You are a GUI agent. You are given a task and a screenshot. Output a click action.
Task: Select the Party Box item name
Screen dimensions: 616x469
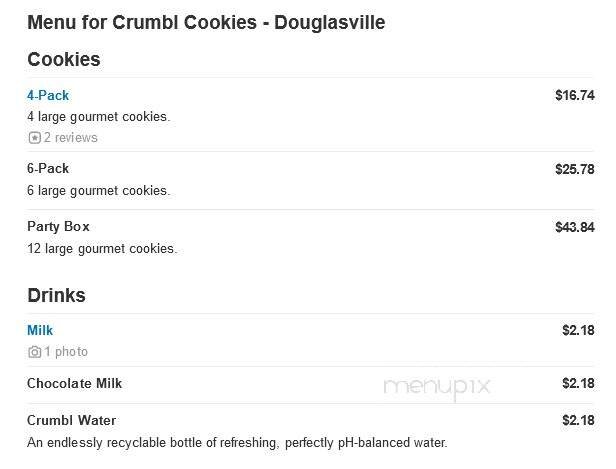click(58, 227)
